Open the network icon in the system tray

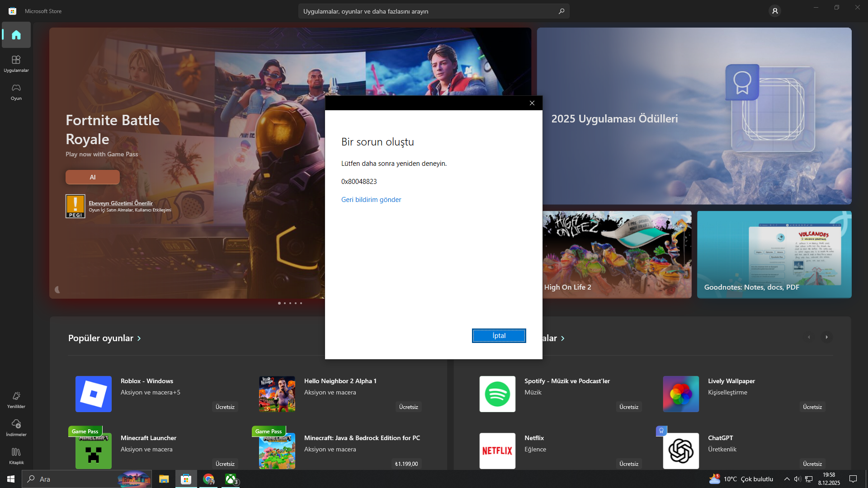(809, 479)
